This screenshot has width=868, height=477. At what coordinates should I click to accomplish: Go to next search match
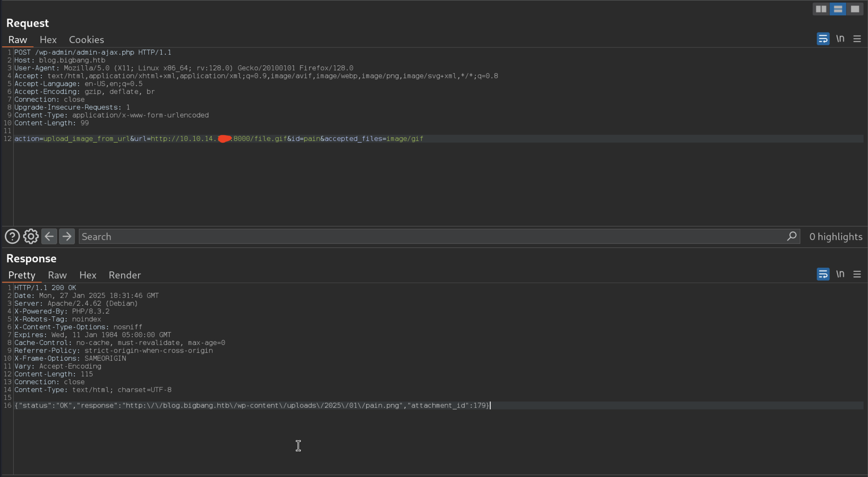coord(67,237)
